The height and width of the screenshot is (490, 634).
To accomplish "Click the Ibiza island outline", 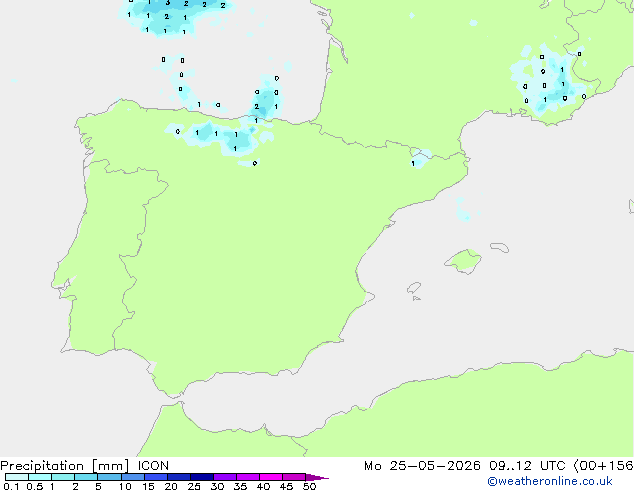I will pyautogui.click(x=414, y=288).
